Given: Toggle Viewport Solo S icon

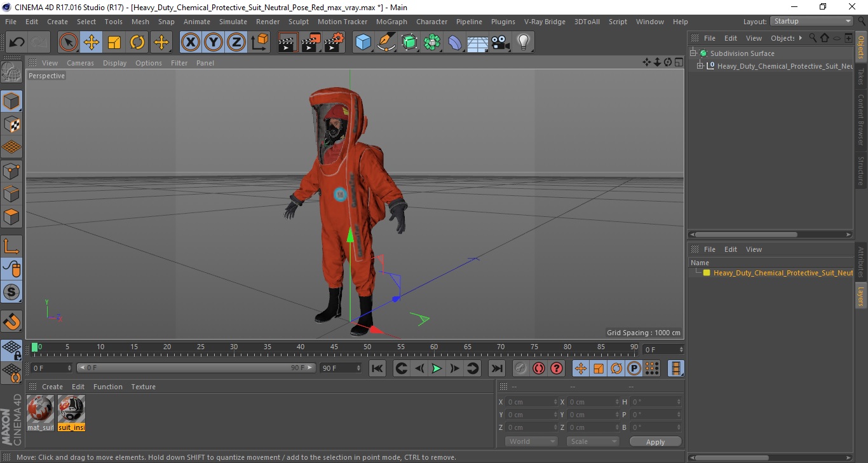Looking at the screenshot, I should click(11, 292).
